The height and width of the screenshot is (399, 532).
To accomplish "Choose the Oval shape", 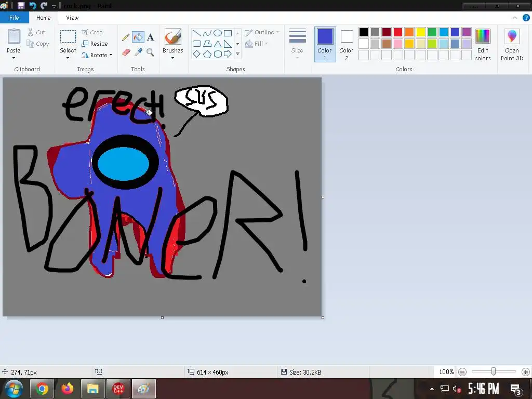I will click(218, 33).
